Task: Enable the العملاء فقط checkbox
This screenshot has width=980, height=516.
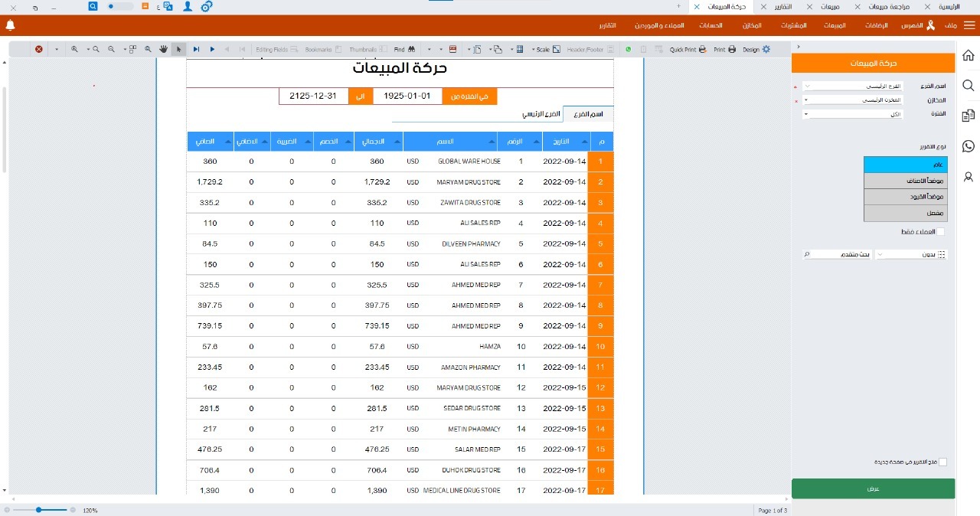Action: 941,231
